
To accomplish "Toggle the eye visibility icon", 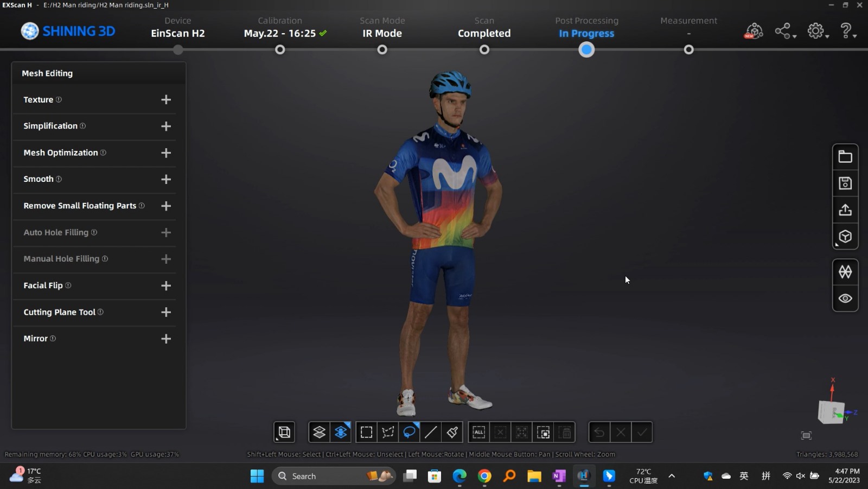I will tap(845, 299).
